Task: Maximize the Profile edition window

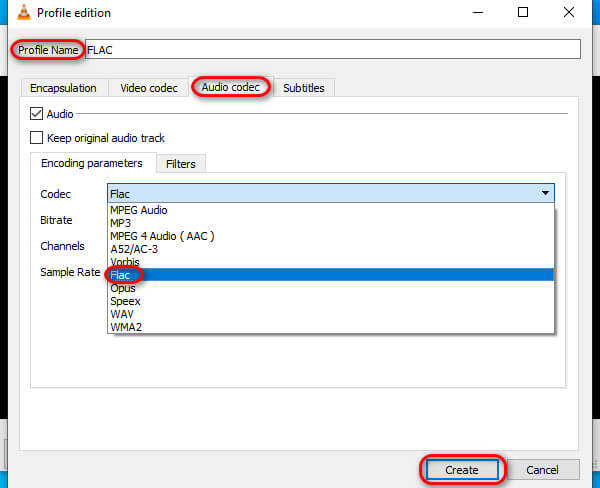Action: click(523, 13)
